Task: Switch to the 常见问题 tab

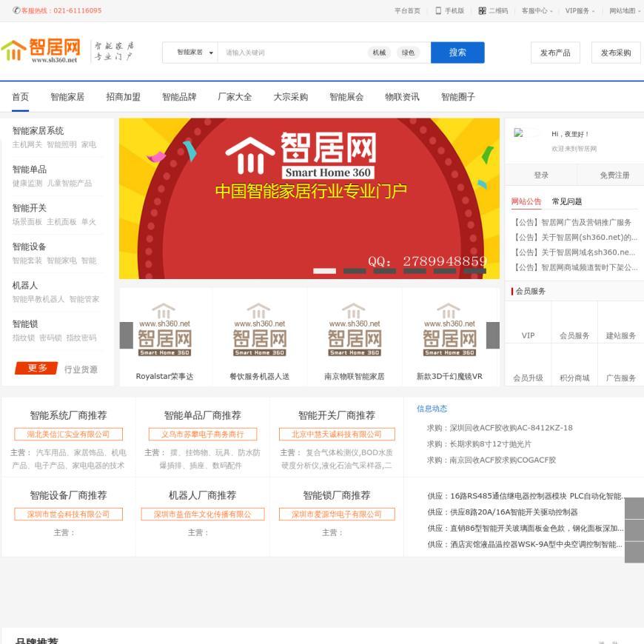Action: 567,201
